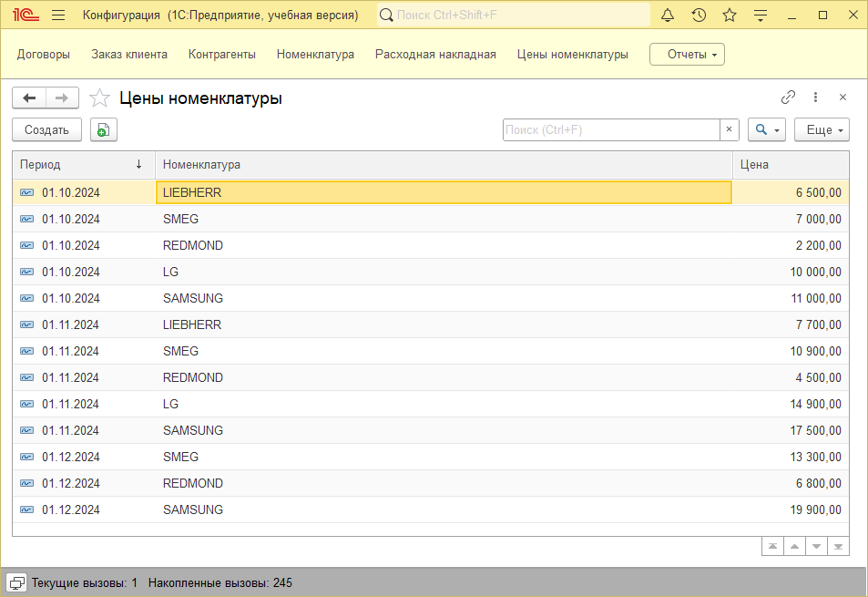Click the status bar calls monitor icon
Image resolution: width=868 pixels, height=597 pixels.
click(x=16, y=582)
